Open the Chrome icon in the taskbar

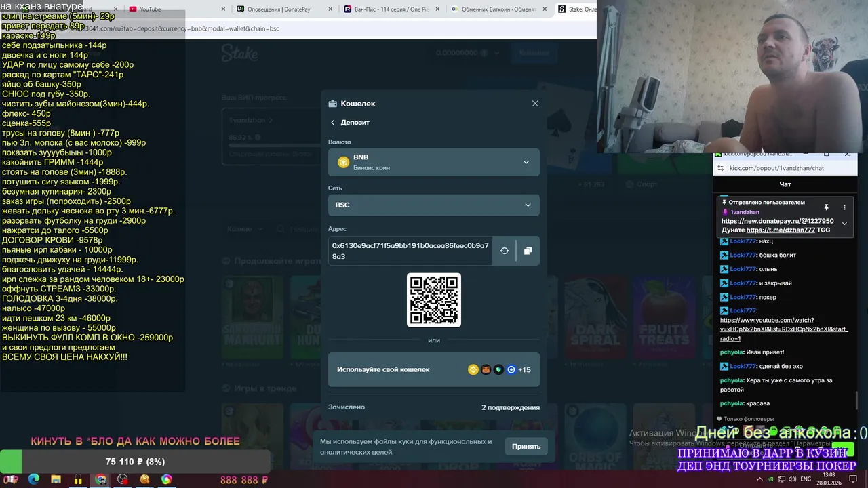(x=100, y=479)
